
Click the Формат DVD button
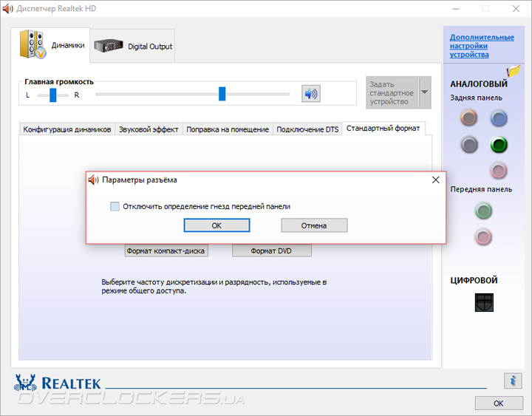point(271,250)
